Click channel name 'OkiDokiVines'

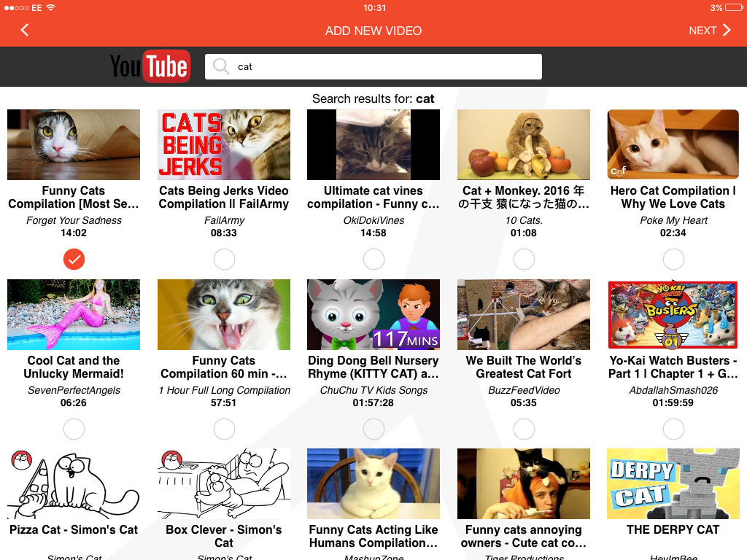click(x=373, y=220)
